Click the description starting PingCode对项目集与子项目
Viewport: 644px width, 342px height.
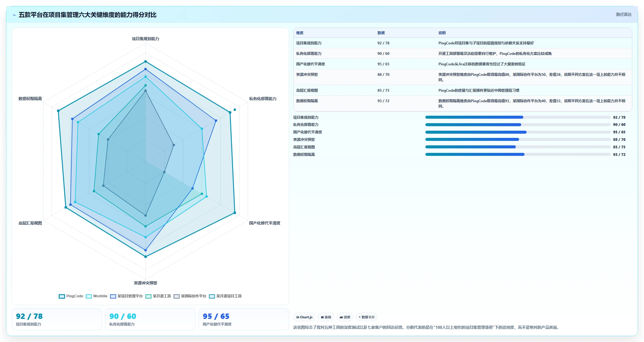click(486, 43)
